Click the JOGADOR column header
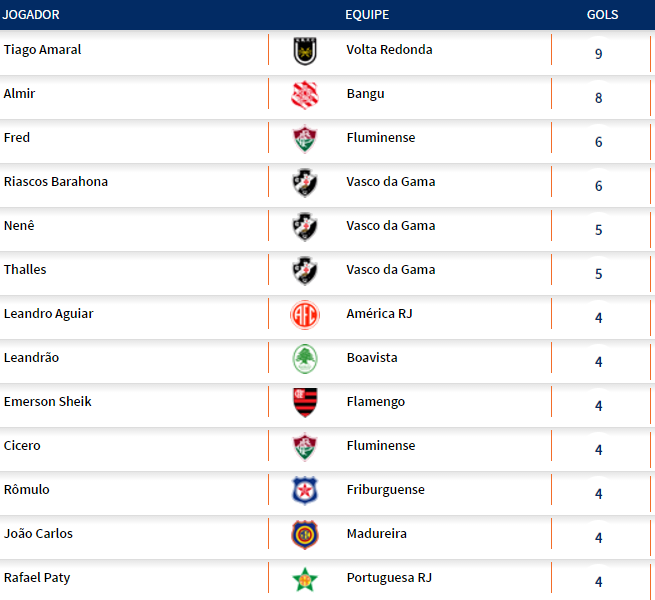 point(32,15)
